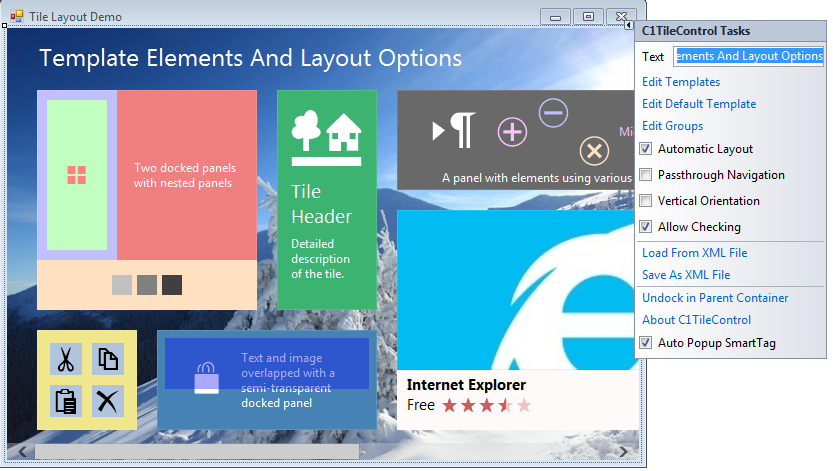
Task: Click the green nested panel
Action: pos(76,175)
